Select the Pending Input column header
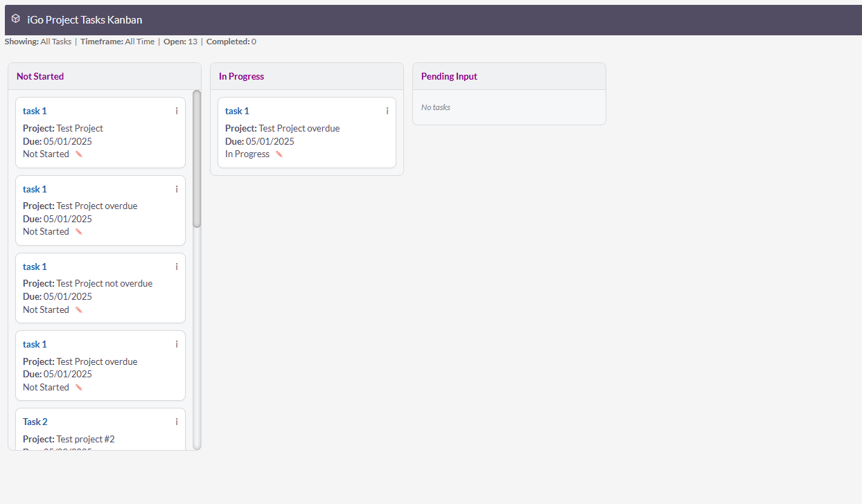 coord(449,76)
